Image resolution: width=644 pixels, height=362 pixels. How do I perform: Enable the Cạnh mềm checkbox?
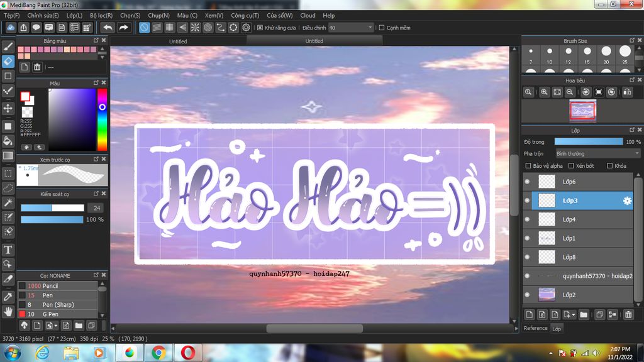point(382,28)
